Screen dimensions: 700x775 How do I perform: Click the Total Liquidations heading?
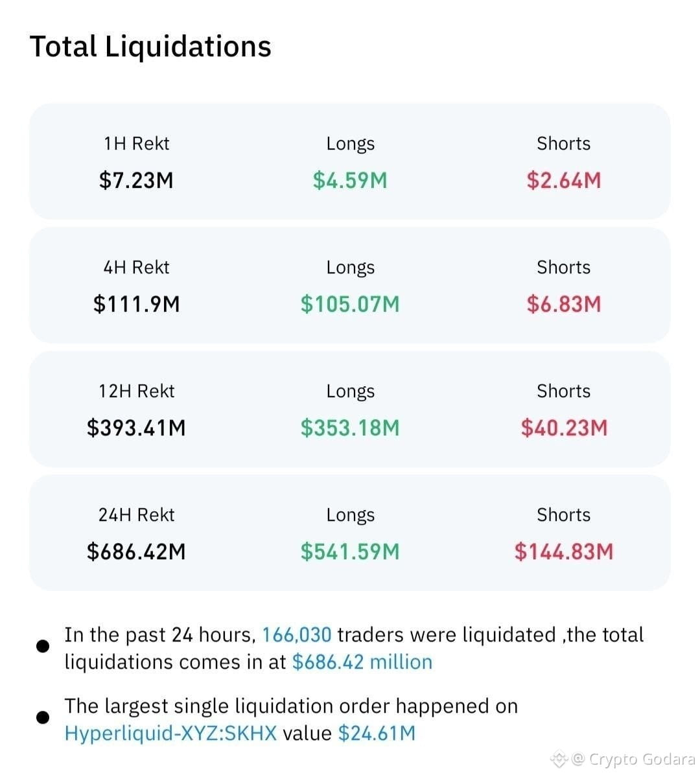[150, 47]
